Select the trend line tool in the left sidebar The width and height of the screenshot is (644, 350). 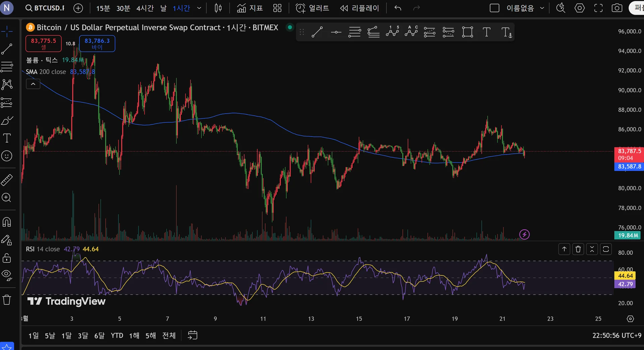click(x=7, y=49)
